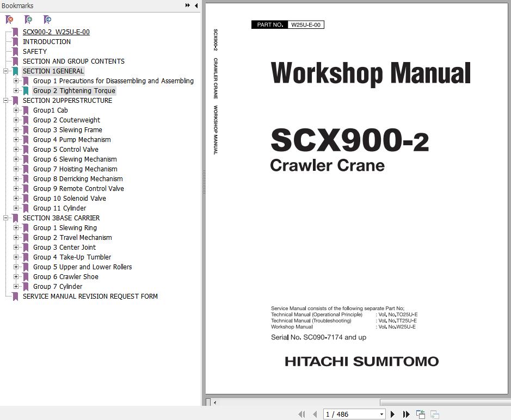Click the next view navigation icon
The image size is (511, 420).
435,414
